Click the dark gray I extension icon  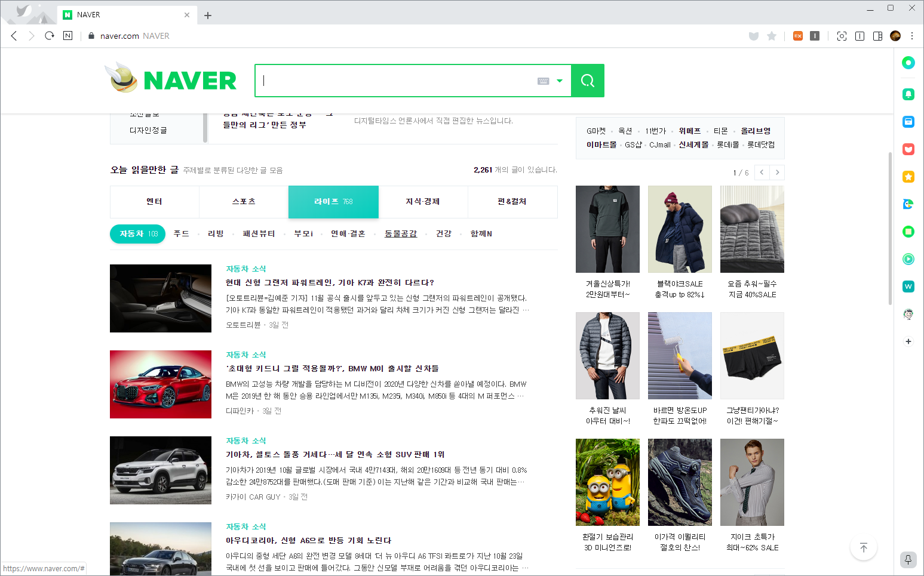(x=815, y=36)
